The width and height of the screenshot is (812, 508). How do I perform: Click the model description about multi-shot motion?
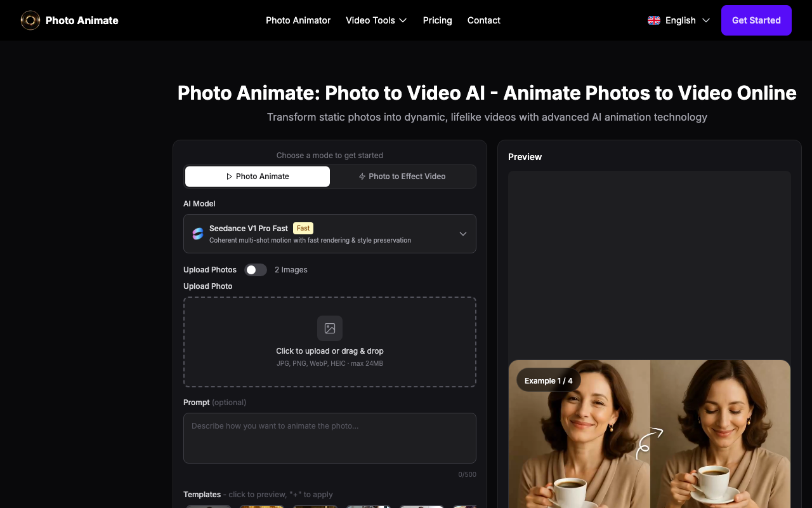[310, 241]
